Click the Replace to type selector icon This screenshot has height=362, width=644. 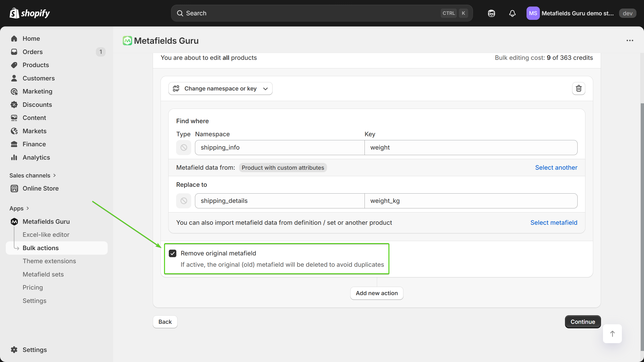click(x=184, y=201)
